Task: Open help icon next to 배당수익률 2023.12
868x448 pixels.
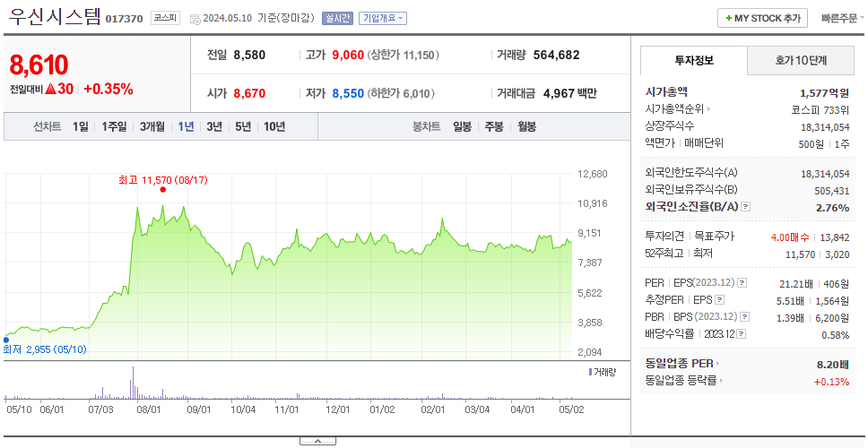Action: 742,334
